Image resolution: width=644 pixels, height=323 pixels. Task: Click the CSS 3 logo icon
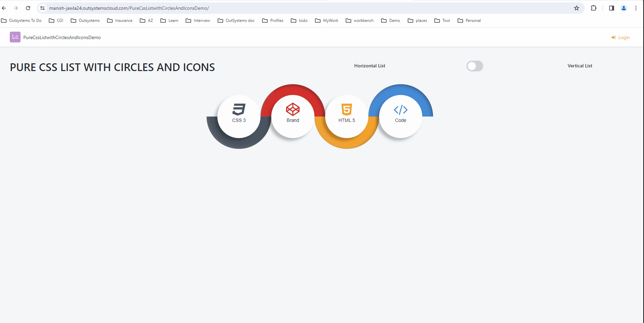pyautogui.click(x=239, y=109)
